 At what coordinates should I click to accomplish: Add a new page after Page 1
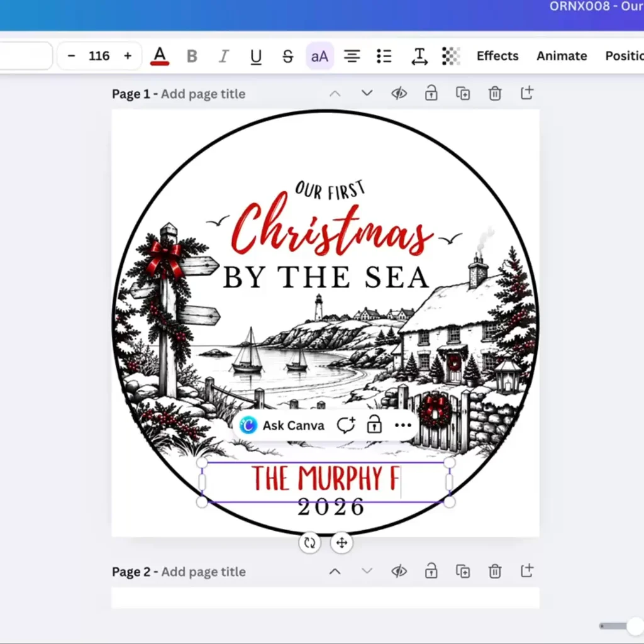(x=527, y=93)
